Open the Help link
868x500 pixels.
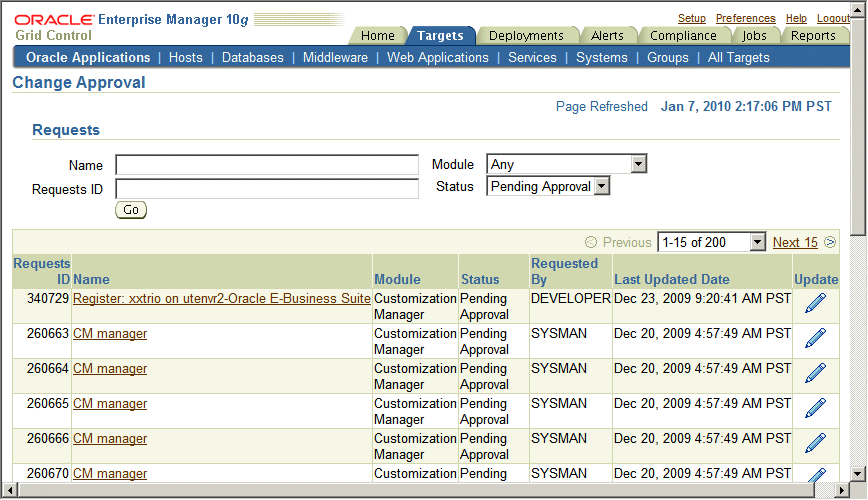tap(796, 18)
